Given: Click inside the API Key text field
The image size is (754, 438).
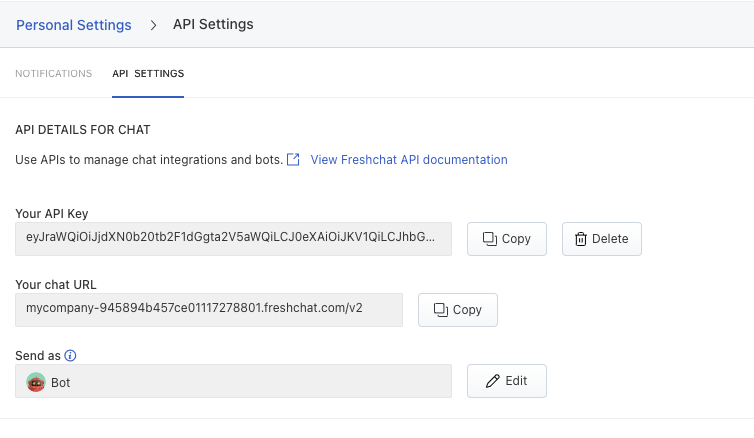Looking at the screenshot, I should pos(233,239).
